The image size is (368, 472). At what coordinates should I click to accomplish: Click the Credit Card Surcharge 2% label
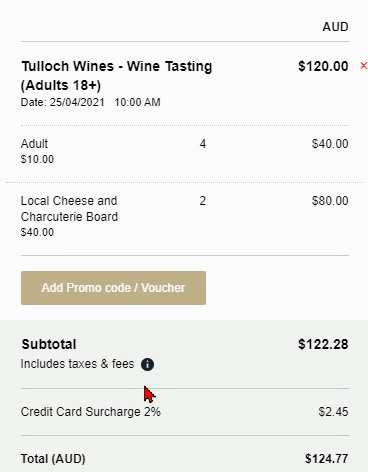coord(91,412)
